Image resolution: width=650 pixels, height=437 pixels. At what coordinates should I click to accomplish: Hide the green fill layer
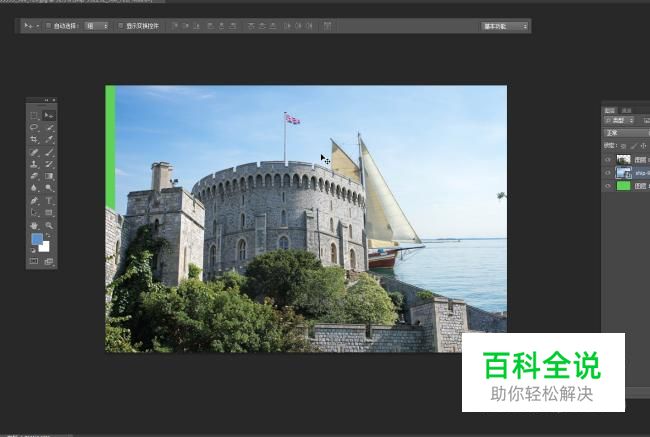608,186
